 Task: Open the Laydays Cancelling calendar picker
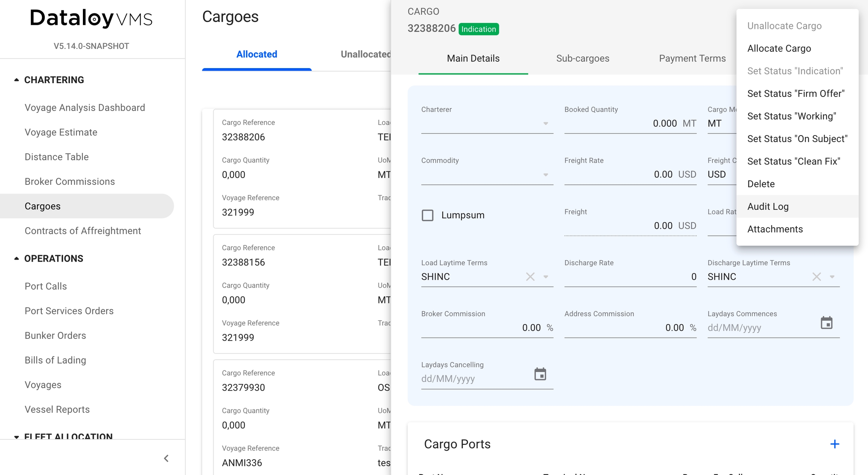pyautogui.click(x=540, y=374)
